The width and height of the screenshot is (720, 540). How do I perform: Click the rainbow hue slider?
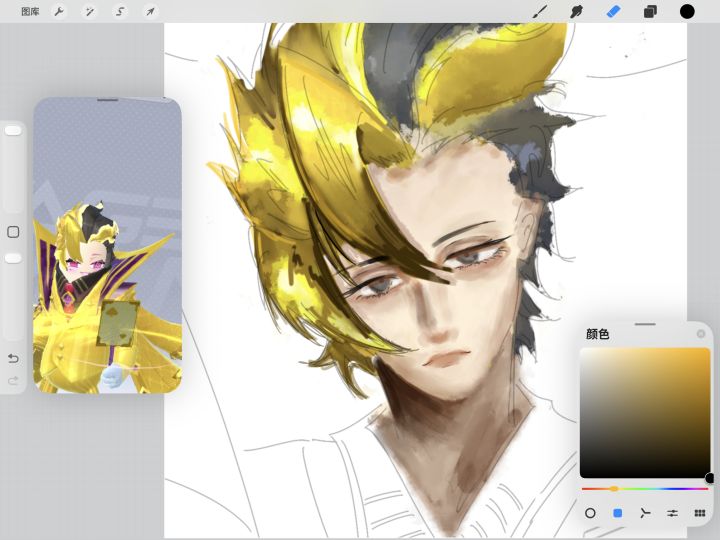click(645, 489)
